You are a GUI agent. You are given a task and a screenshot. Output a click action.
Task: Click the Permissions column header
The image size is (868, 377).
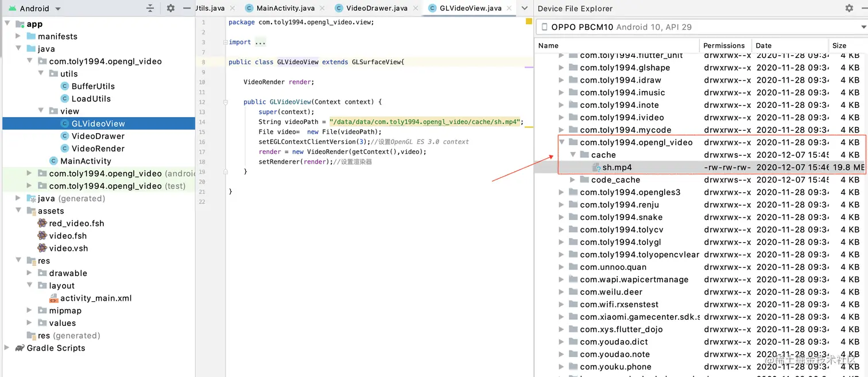(726, 45)
